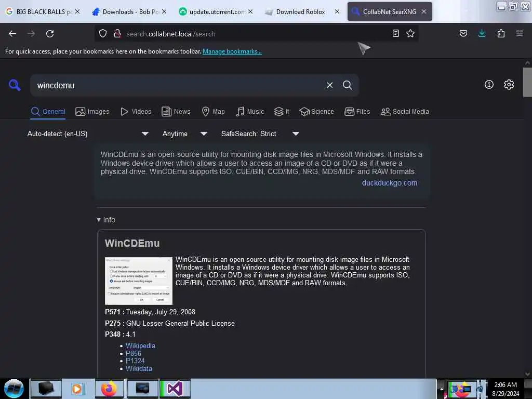Open the Downloads panel arrow icon

pyautogui.click(x=482, y=33)
